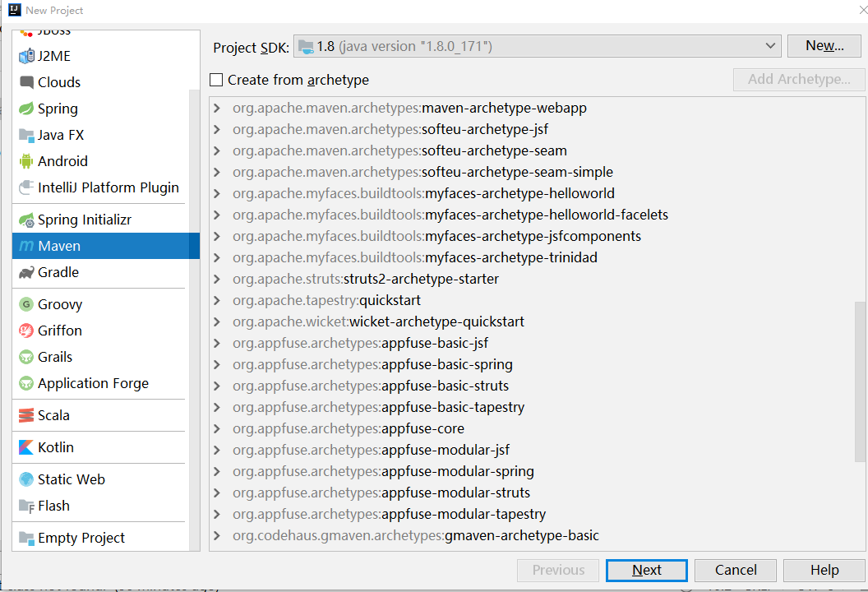Click the Gradle elephant icon
This screenshot has height=592, width=868.
[26, 272]
